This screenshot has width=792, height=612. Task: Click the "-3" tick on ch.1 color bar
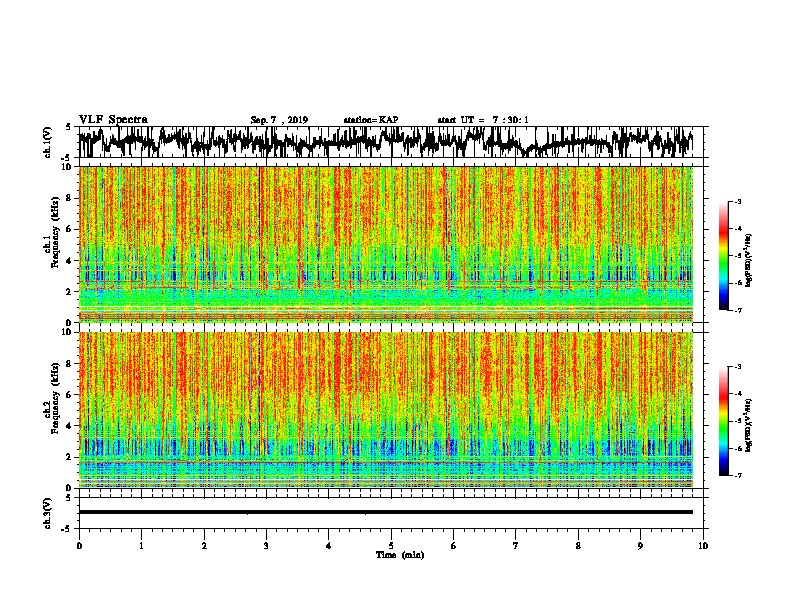point(737,202)
